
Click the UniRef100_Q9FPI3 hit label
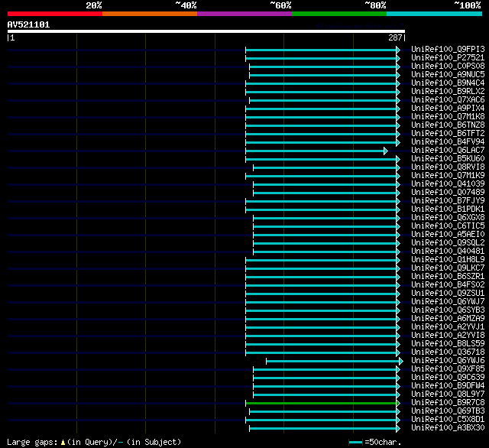click(x=448, y=49)
